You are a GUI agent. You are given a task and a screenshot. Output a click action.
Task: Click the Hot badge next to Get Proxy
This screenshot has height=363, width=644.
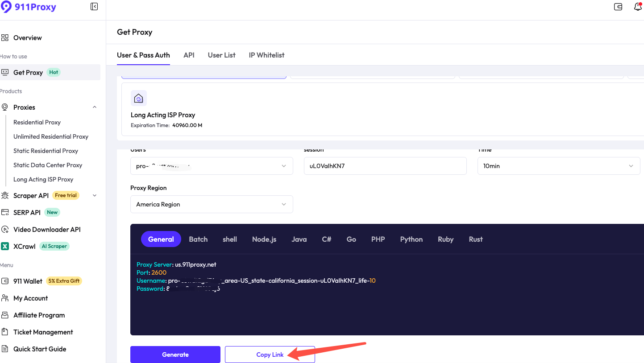pyautogui.click(x=54, y=72)
